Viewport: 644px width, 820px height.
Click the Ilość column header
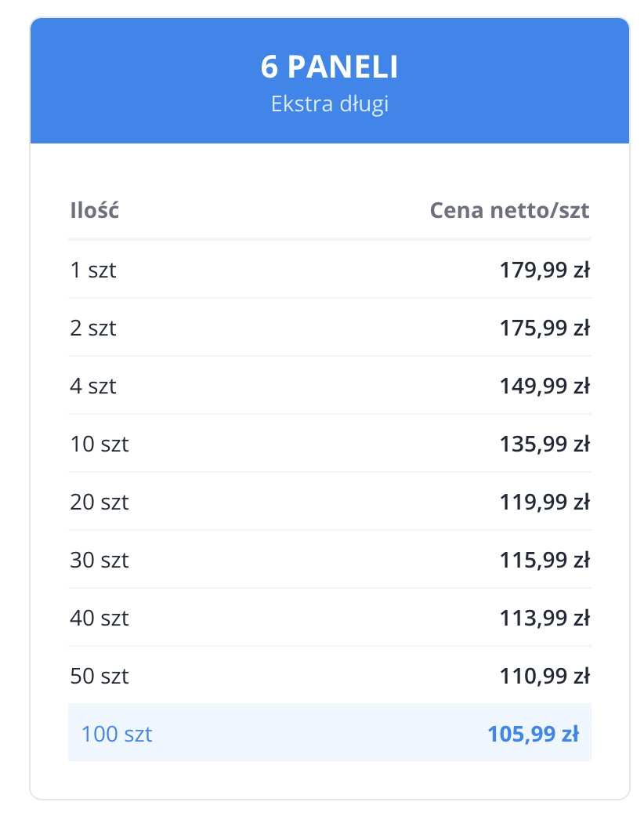coord(94,211)
